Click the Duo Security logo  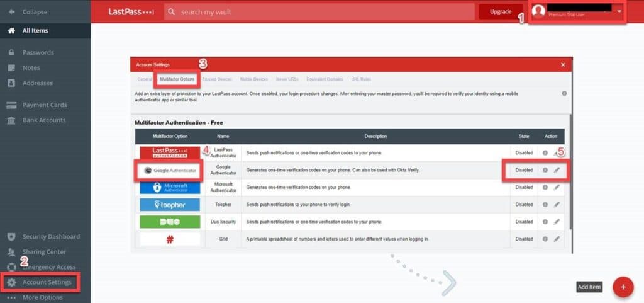[170, 222]
